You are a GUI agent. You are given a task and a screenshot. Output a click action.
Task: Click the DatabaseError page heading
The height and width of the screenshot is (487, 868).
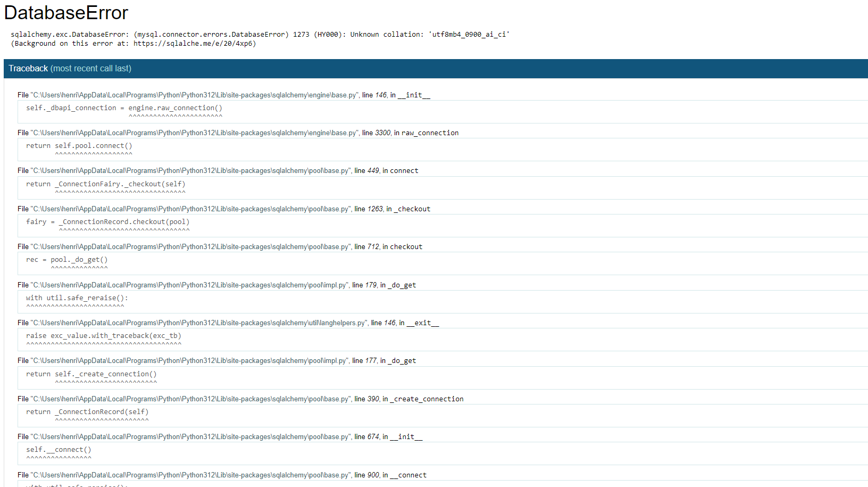66,13
